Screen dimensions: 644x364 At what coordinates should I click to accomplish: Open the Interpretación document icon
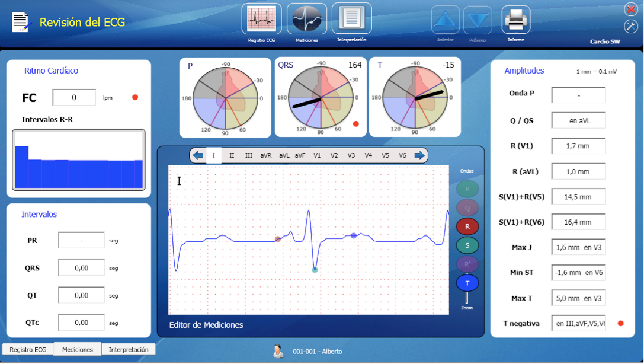[352, 19]
